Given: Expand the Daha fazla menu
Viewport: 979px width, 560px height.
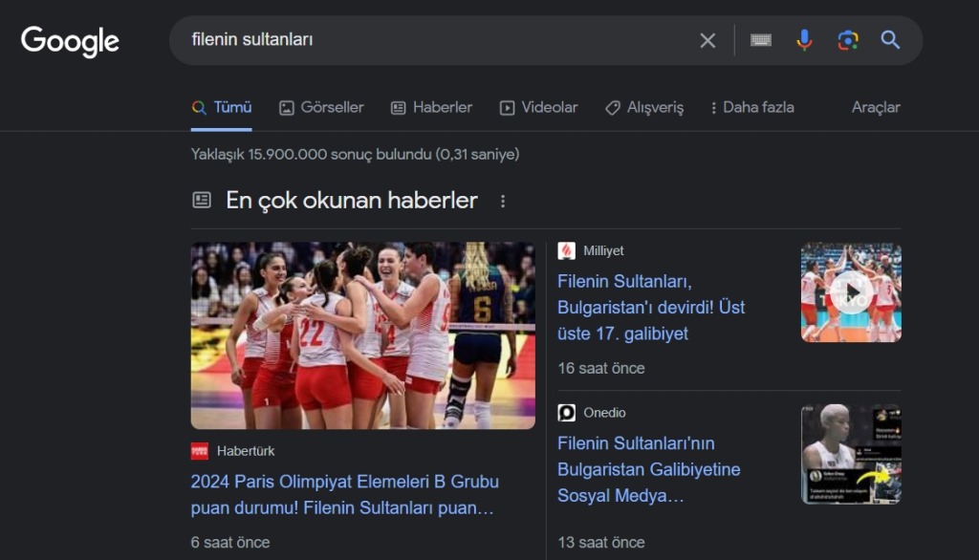Looking at the screenshot, I should [x=752, y=107].
